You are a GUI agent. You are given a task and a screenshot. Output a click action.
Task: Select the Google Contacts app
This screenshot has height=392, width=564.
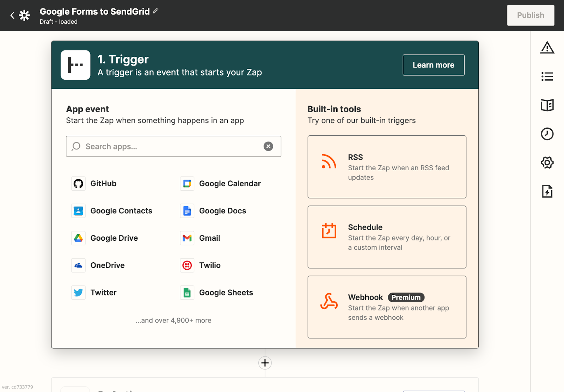pos(112,211)
